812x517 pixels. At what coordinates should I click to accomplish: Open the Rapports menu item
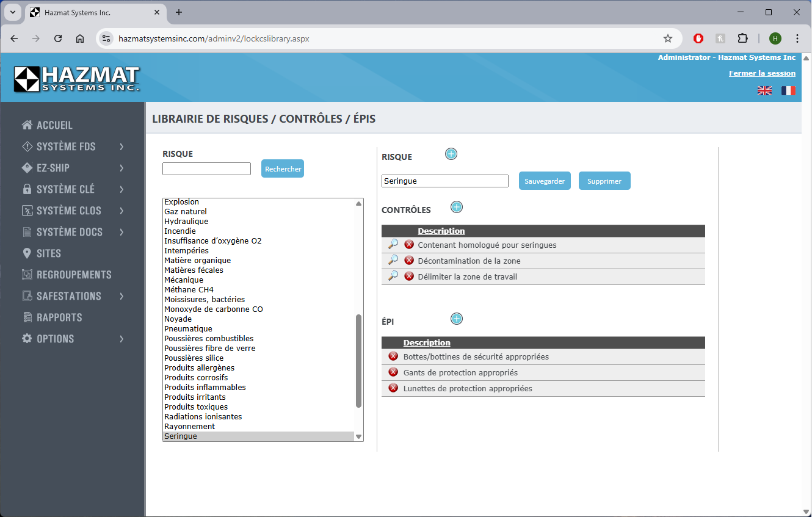tap(59, 317)
